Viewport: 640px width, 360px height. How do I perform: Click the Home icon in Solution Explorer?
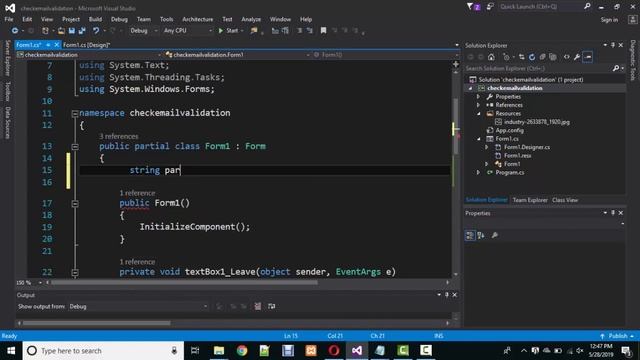(x=491, y=57)
